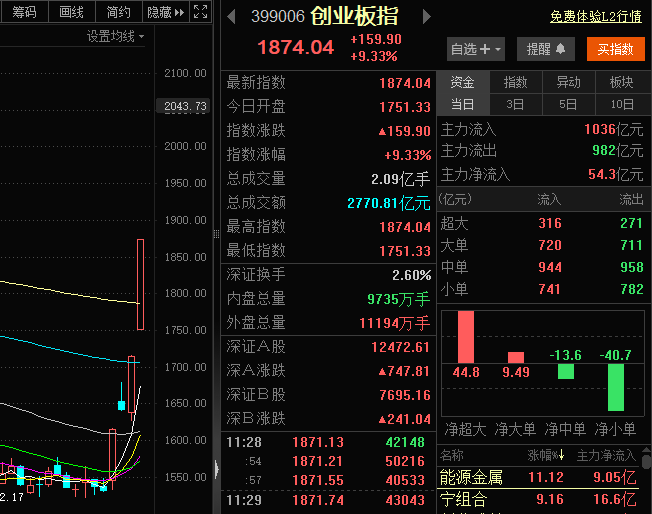Image resolution: width=652 pixels, height=514 pixels.
Task: Go to previous index with left arrow
Action: 232,17
